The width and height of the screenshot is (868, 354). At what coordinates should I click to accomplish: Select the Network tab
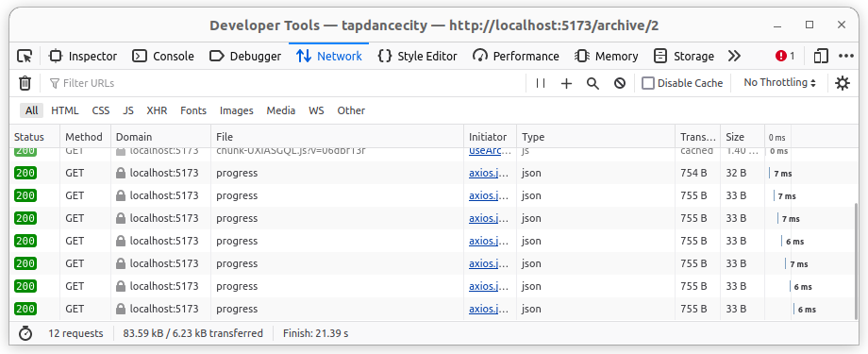(329, 56)
